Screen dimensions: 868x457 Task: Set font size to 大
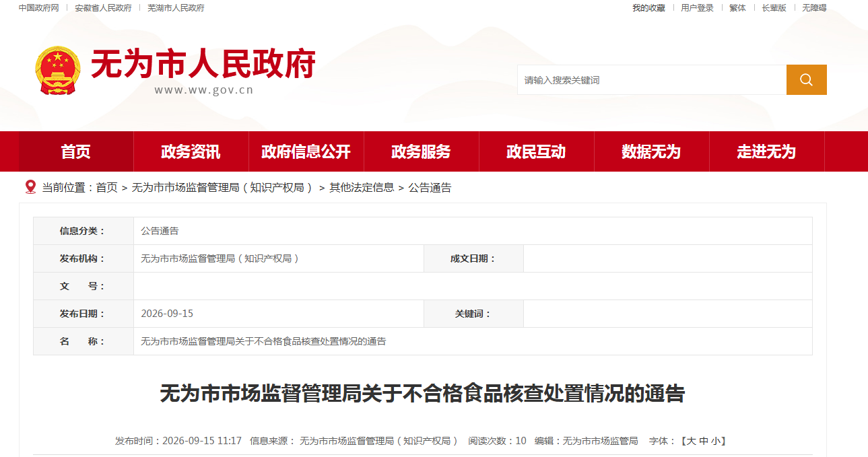point(691,441)
